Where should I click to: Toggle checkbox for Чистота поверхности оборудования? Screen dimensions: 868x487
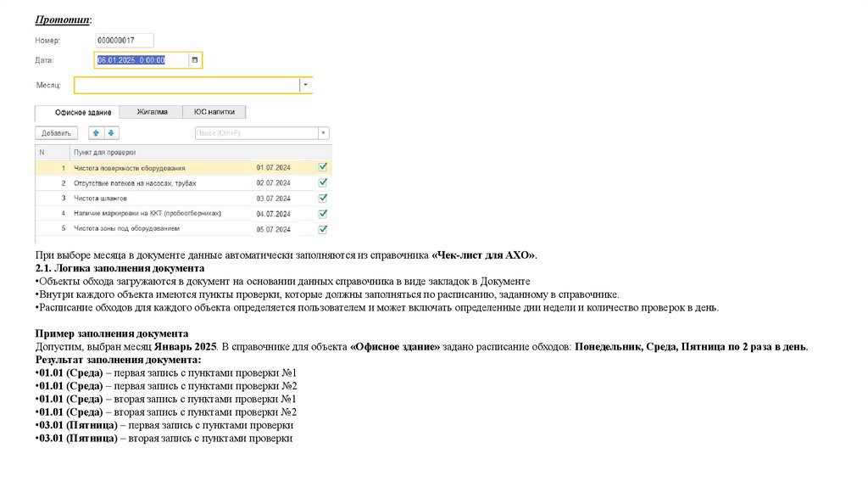point(323,167)
